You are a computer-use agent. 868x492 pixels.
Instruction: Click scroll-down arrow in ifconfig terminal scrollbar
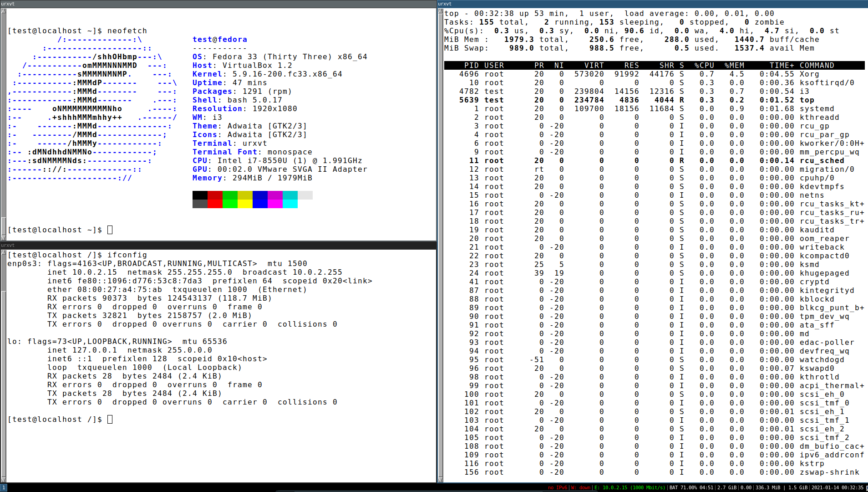tap(3, 479)
